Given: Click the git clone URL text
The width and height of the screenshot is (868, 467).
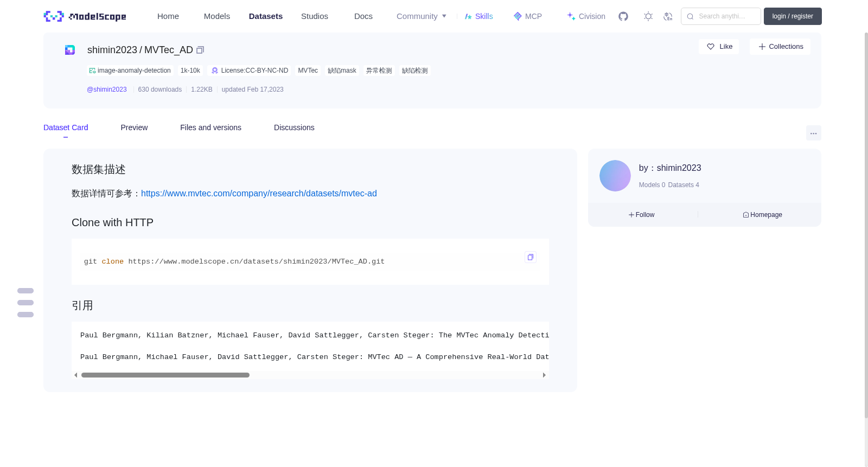Looking at the screenshot, I should (x=257, y=261).
